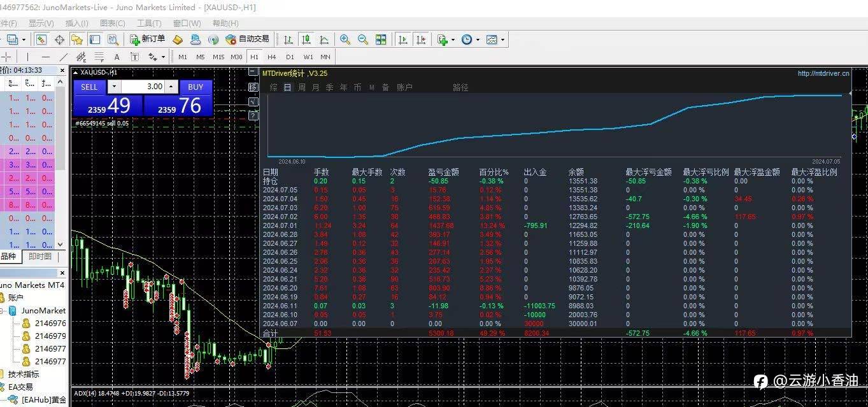The width and height of the screenshot is (868, 407).
Task: Open the 图表(C) menu
Action: click(x=113, y=24)
